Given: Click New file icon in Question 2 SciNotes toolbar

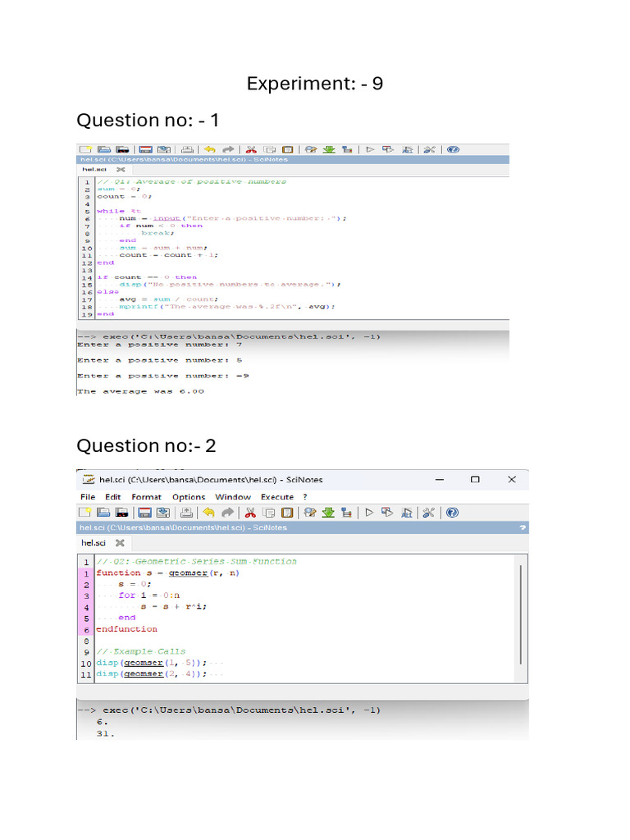Looking at the screenshot, I should (x=84, y=513).
